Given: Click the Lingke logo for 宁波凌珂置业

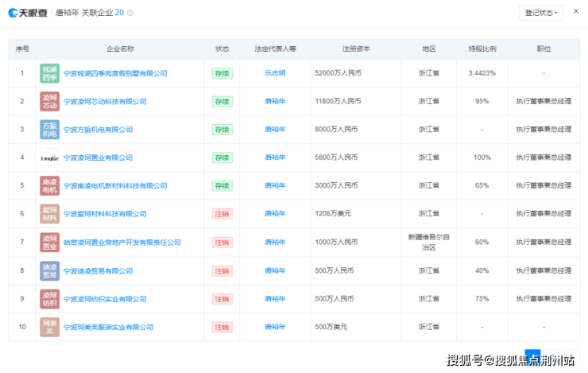Looking at the screenshot, I should point(49,157).
